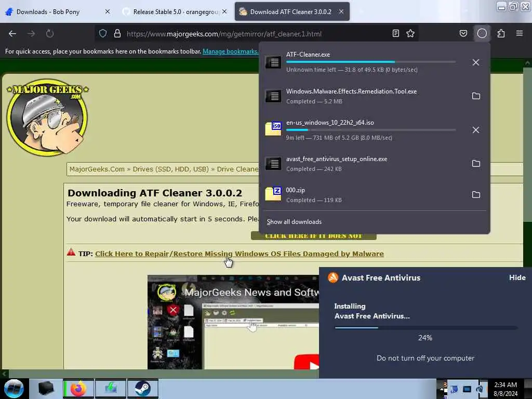Open the black folder taskbar icon
The height and width of the screenshot is (399, 532).
pos(46,389)
